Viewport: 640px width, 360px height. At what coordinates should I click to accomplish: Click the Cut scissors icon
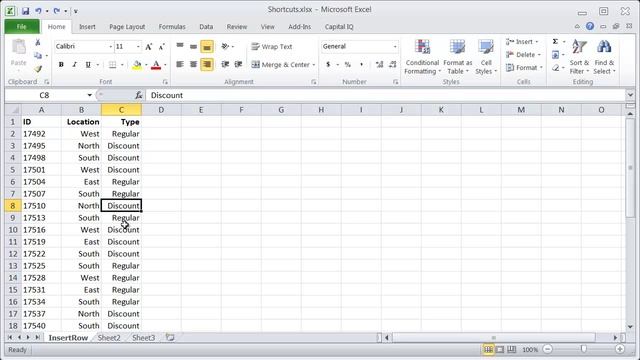pyautogui.click(x=38, y=42)
